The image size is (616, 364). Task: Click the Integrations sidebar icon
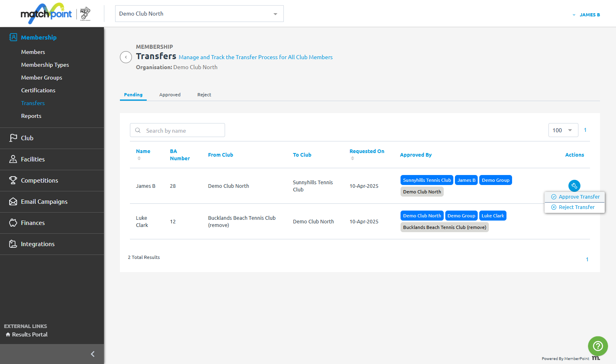click(13, 244)
